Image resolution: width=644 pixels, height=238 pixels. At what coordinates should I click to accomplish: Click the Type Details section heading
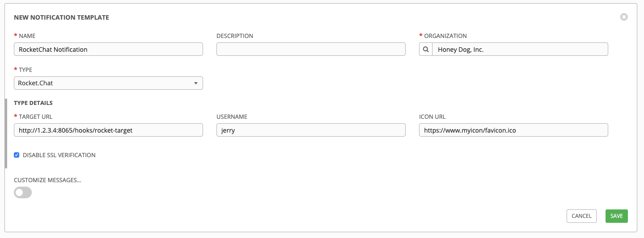pos(33,103)
